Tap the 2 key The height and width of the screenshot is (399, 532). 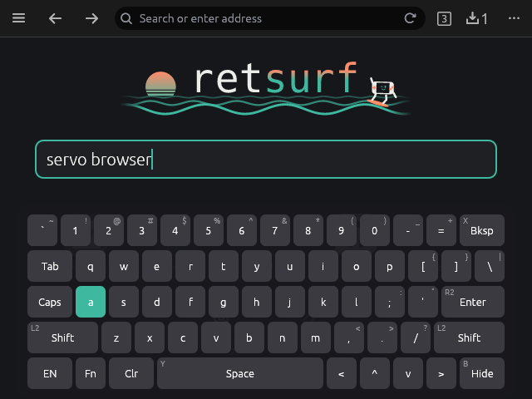click(x=109, y=230)
